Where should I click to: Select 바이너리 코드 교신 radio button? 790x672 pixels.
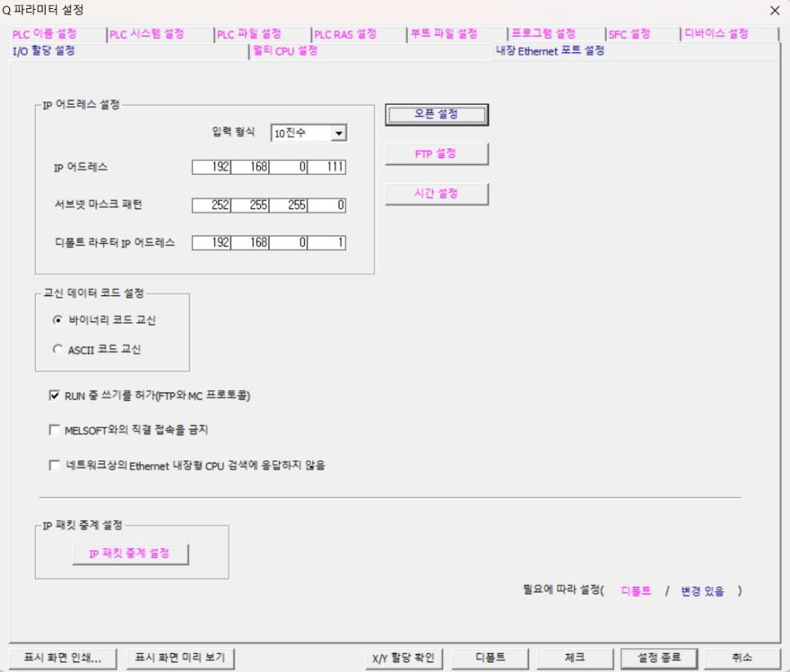[x=58, y=320]
